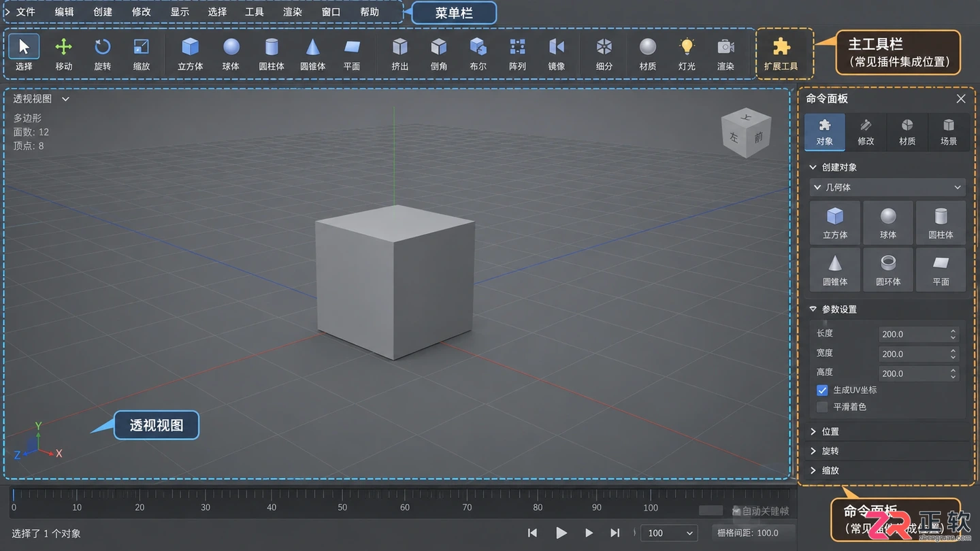The width and height of the screenshot is (980, 551).
Task: Click the 栅格间距 100.0 field
Action: point(753,533)
